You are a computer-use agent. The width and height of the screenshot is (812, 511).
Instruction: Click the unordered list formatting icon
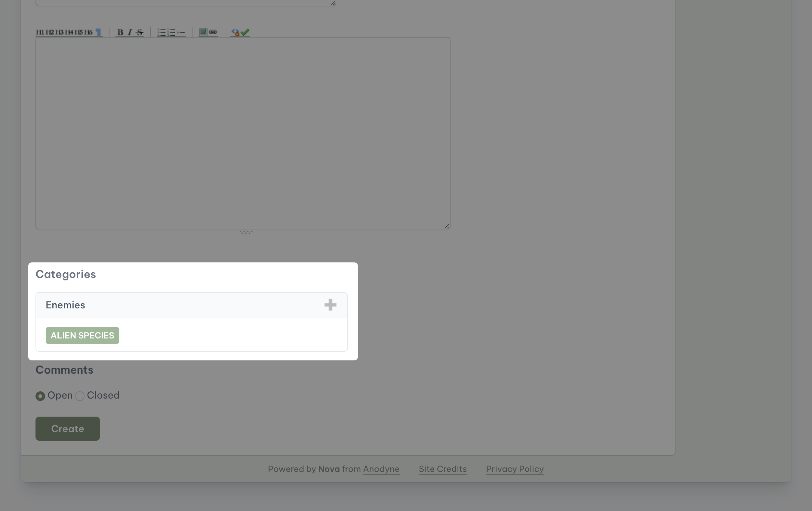[x=161, y=31]
